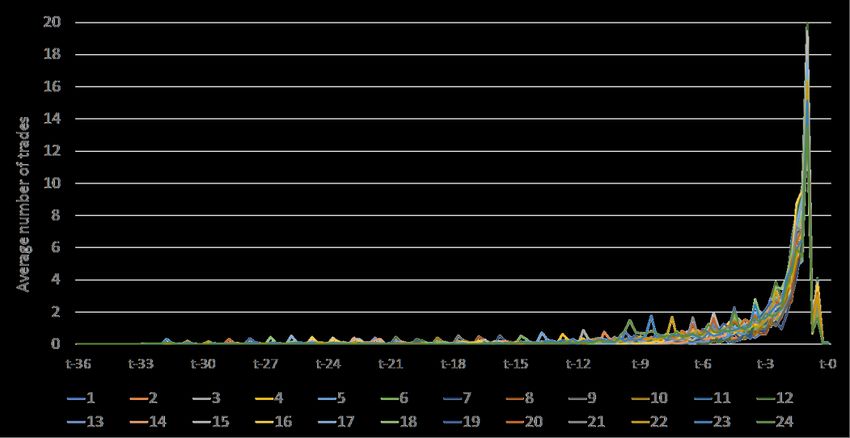Click legend entry for series 4

point(269,398)
